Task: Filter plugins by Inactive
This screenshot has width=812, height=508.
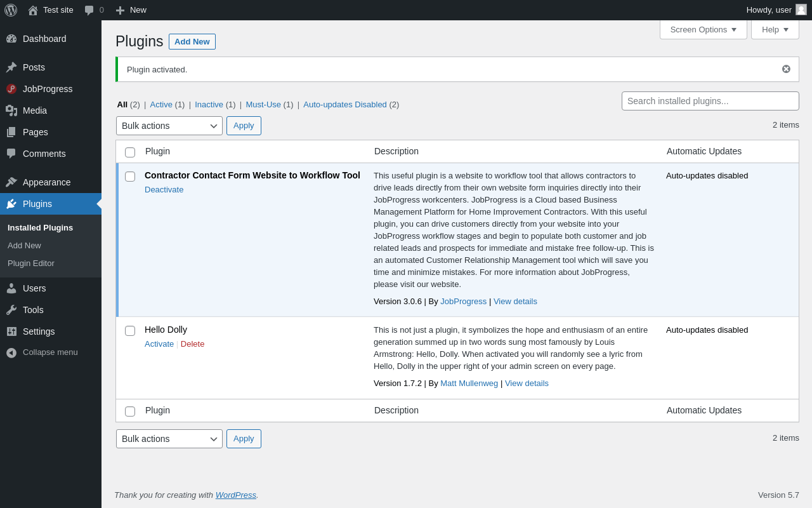Action: [x=209, y=105]
